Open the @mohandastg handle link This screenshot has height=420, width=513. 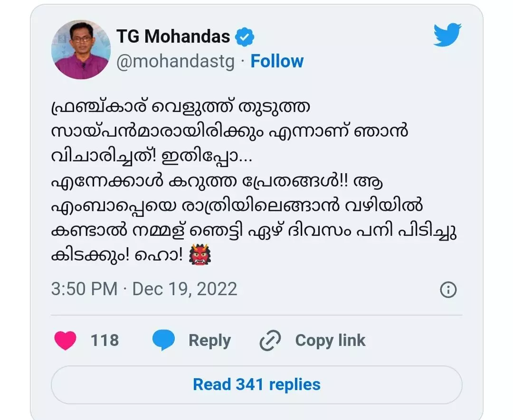point(175,62)
